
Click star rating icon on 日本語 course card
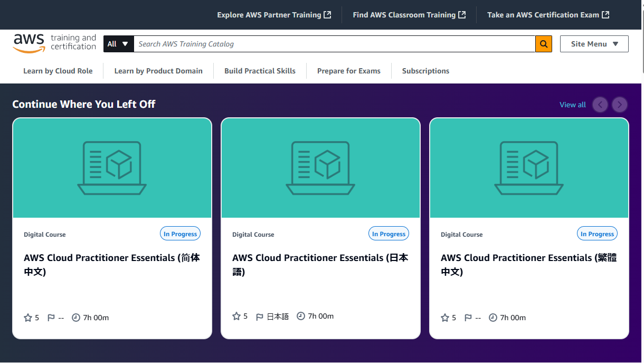coord(236,316)
